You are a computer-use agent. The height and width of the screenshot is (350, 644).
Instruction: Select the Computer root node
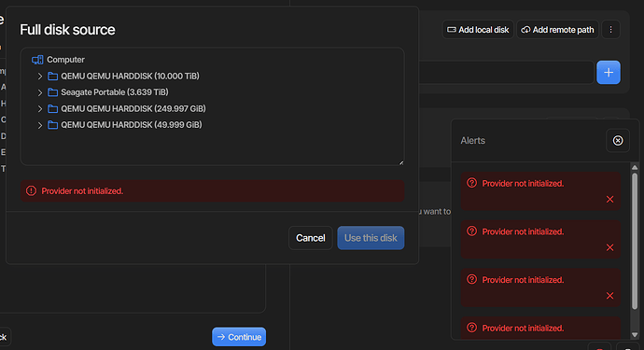tap(65, 60)
